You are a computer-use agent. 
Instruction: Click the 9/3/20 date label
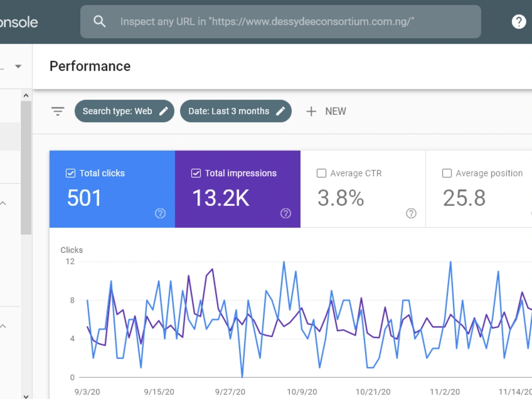tap(87, 392)
